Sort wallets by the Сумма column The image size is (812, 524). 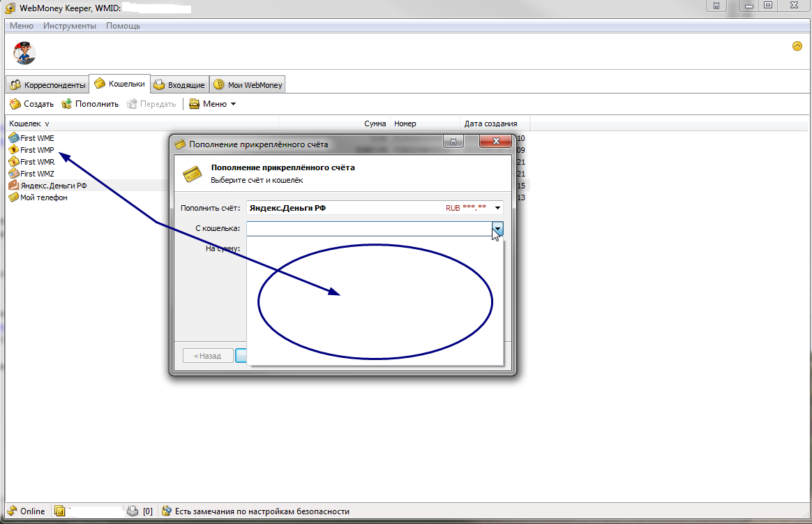point(335,123)
